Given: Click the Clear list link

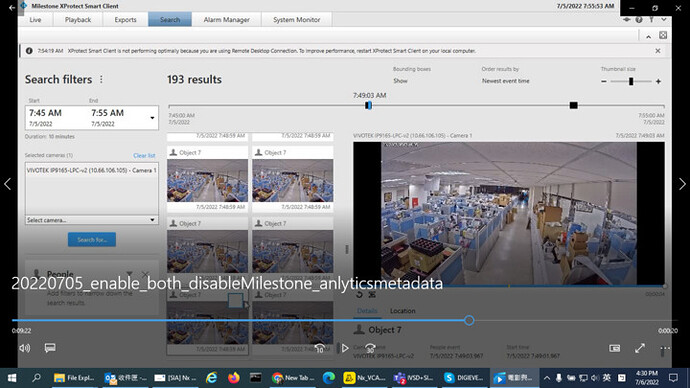Looking at the screenshot, I should coord(144,156).
